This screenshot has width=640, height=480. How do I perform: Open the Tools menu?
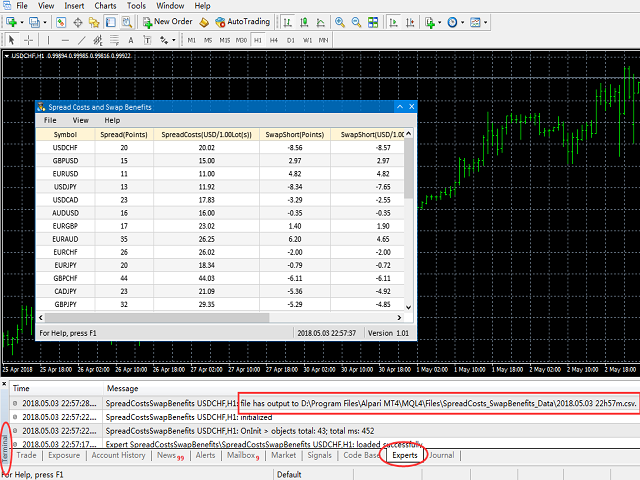[x=136, y=6]
